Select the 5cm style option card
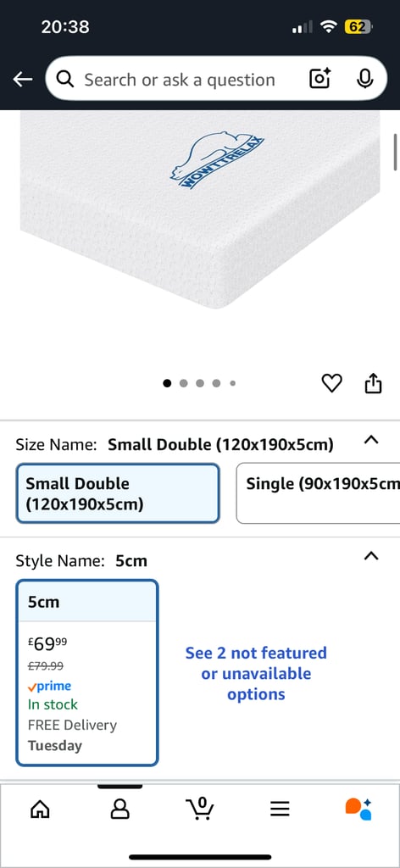Viewport: 400px width, 868px height. point(86,672)
